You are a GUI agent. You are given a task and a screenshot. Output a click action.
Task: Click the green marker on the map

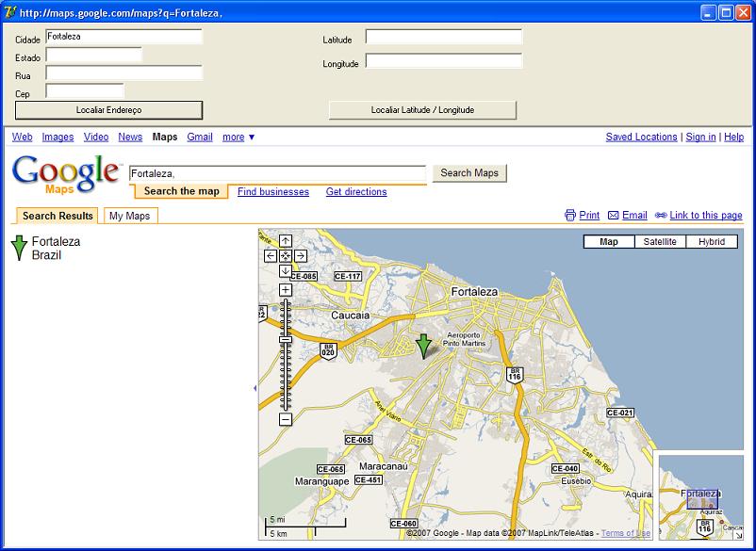(423, 346)
